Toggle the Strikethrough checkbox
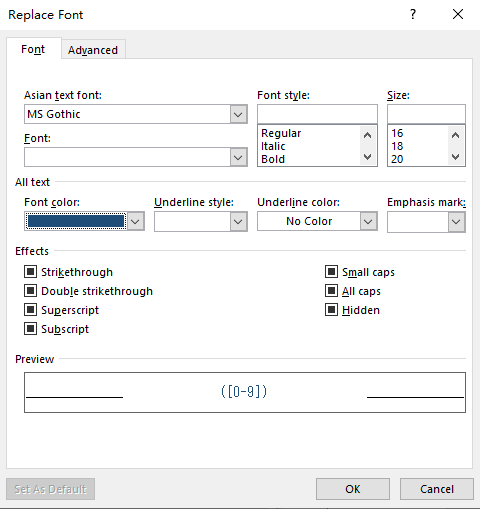The width and height of the screenshot is (480, 509). pos(30,272)
